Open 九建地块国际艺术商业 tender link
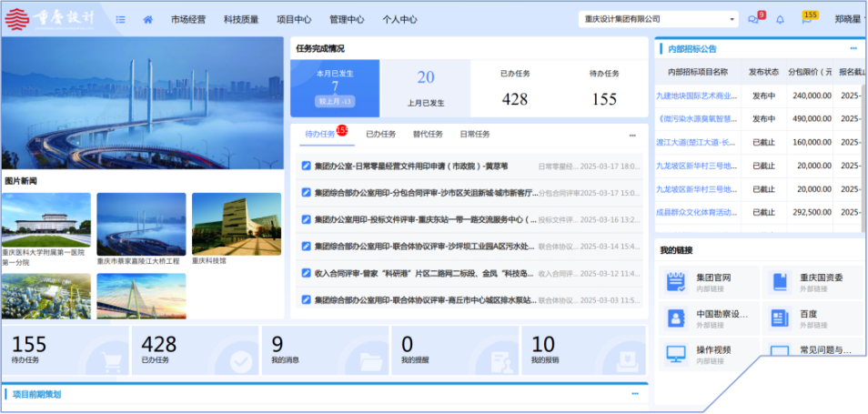 [696, 96]
